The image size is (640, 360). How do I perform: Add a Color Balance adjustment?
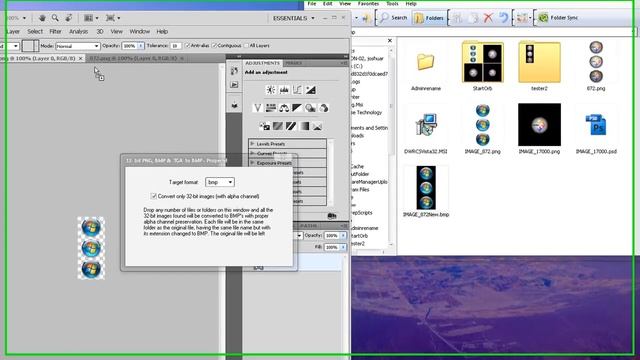pos(284,108)
